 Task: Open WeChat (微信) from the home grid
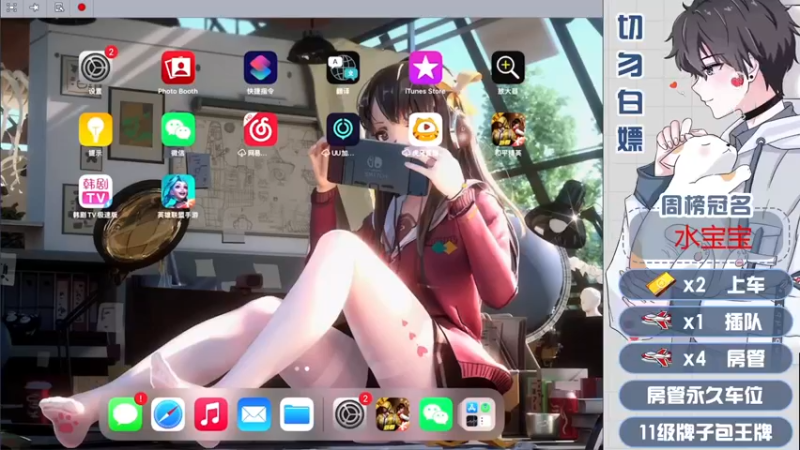pyautogui.click(x=178, y=130)
